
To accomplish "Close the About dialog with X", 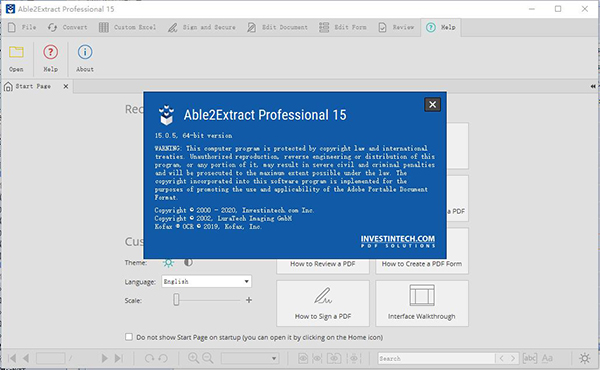I will pyautogui.click(x=432, y=104).
